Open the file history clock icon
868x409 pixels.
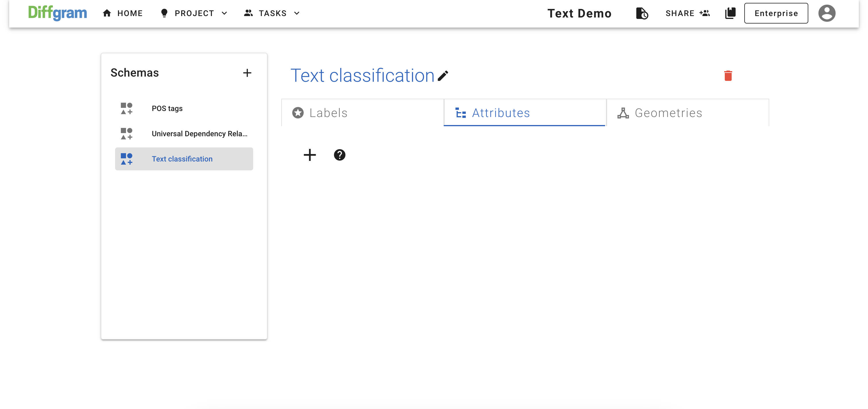(x=642, y=13)
